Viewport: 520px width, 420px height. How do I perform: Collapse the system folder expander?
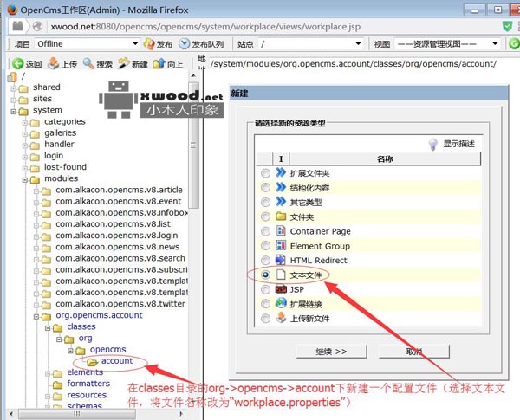coord(14,112)
